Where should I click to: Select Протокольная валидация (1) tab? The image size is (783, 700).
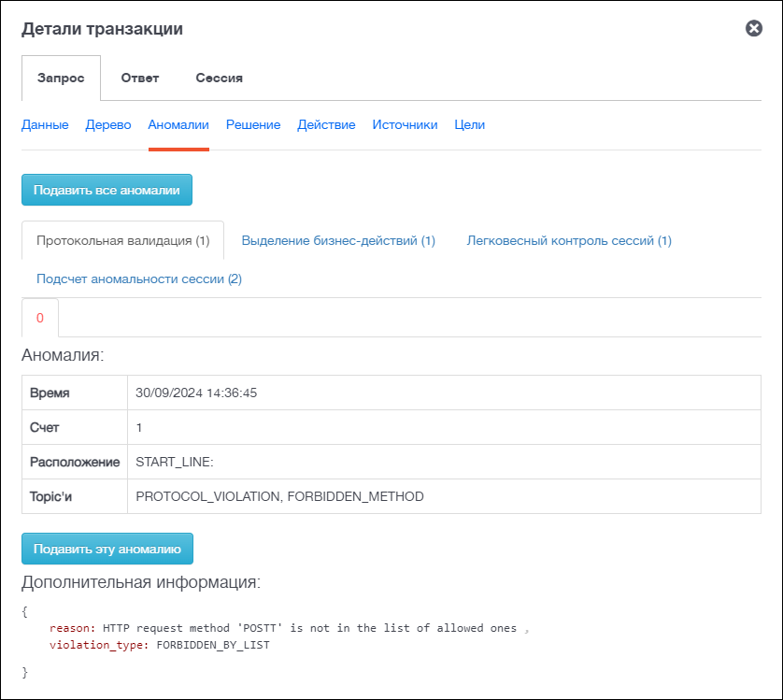coord(122,241)
